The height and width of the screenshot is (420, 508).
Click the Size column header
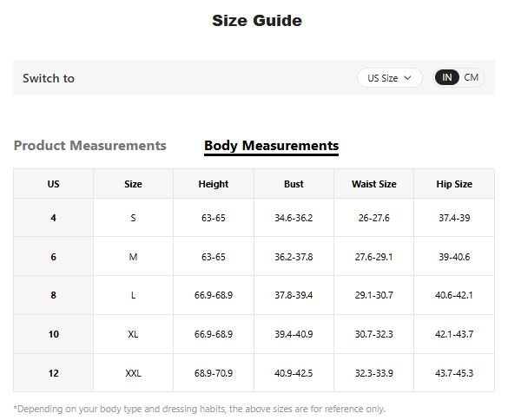(133, 184)
